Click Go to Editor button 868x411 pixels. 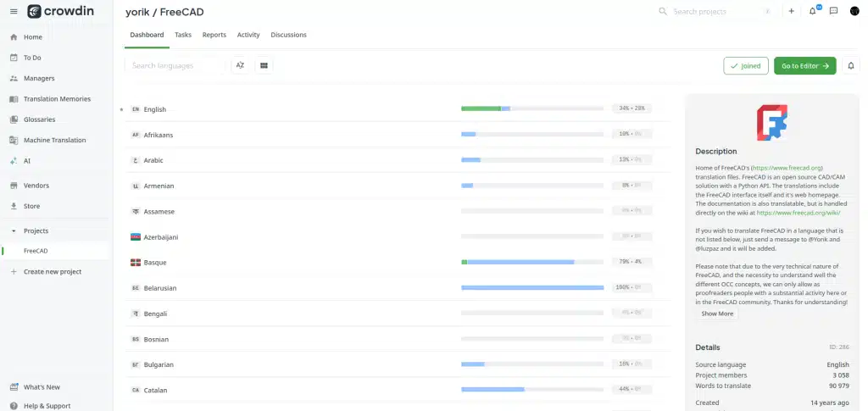[x=805, y=66]
